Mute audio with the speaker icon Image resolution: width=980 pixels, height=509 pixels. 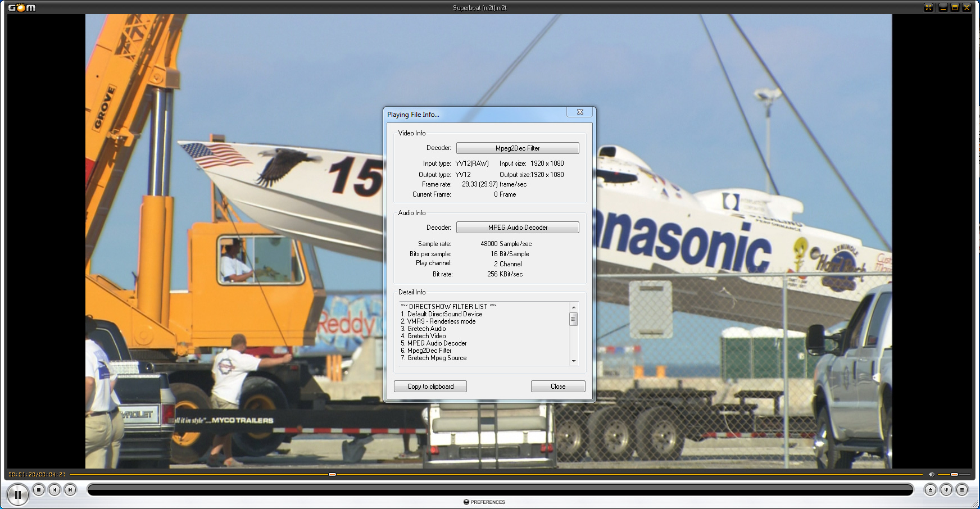click(x=931, y=475)
